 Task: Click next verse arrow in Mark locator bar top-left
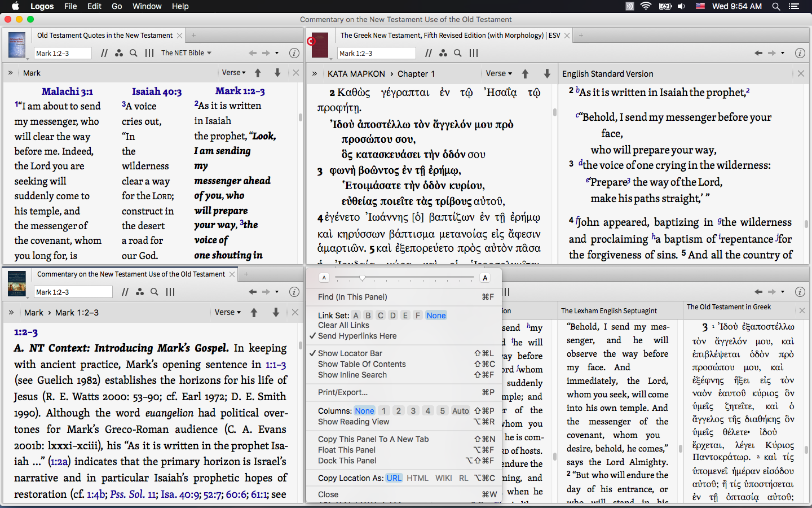click(277, 73)
